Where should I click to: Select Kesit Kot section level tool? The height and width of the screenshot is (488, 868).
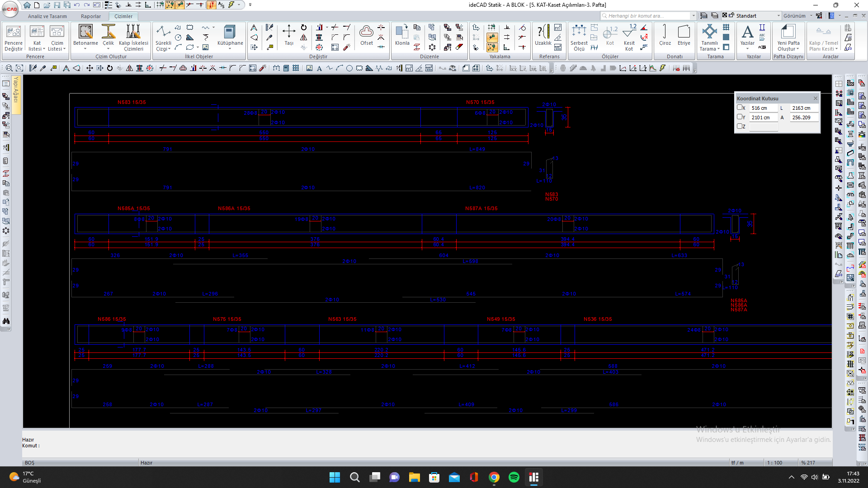point(629,38)
